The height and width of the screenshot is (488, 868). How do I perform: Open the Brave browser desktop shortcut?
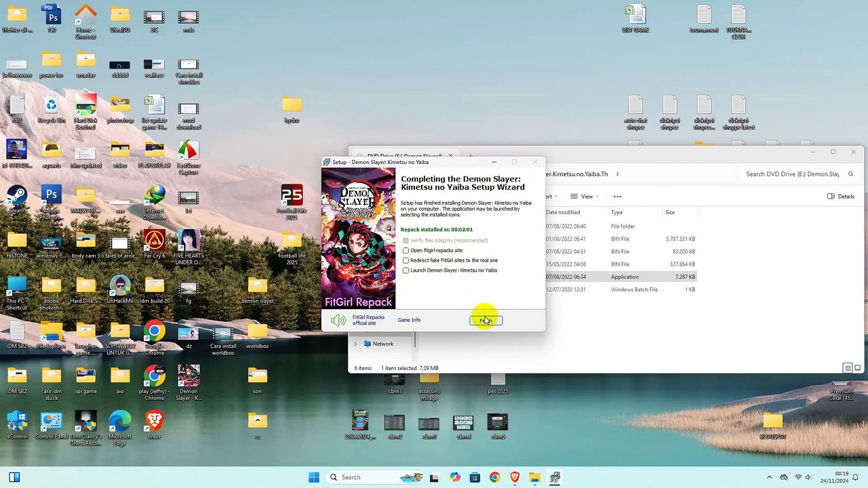155,425
